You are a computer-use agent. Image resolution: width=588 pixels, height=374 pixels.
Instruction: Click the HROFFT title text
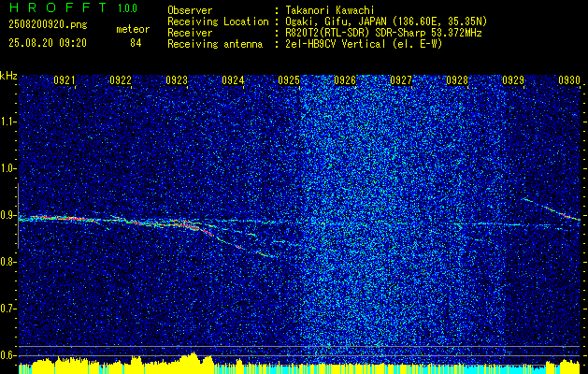(x=58, y=7)
